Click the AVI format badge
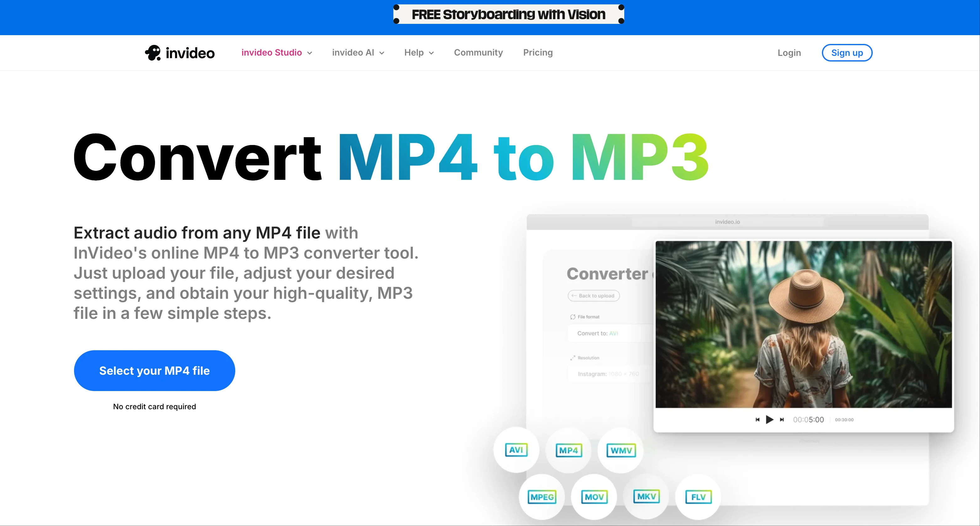This screenshot has height=526, width=980. [516, 450]
